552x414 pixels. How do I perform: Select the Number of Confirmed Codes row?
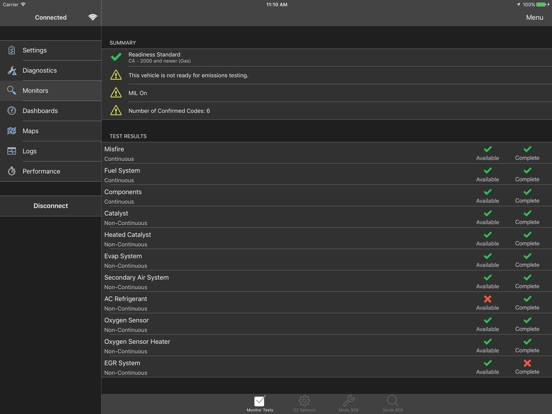point(327,111)
